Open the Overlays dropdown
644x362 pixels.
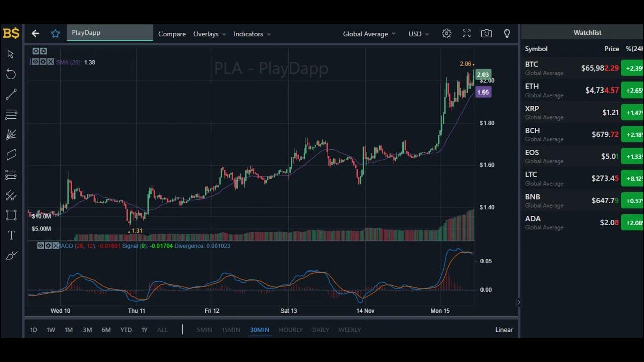point(209,34)
